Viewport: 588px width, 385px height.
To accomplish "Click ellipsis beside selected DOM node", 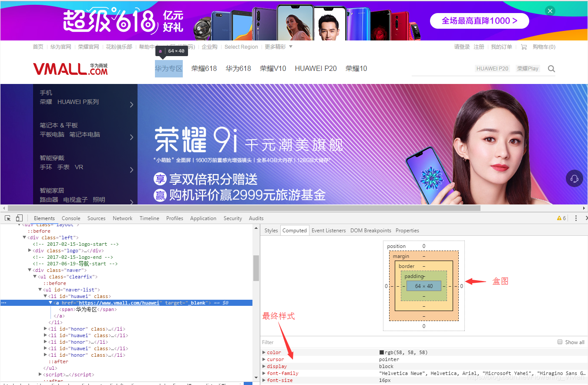I will 4,303.
